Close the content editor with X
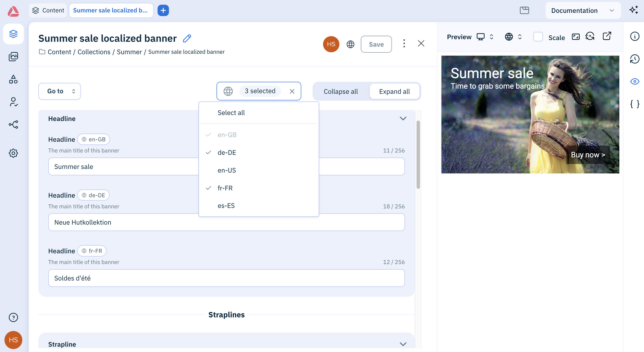Screen dimensions: 644x352 click(x=421, y=43)
